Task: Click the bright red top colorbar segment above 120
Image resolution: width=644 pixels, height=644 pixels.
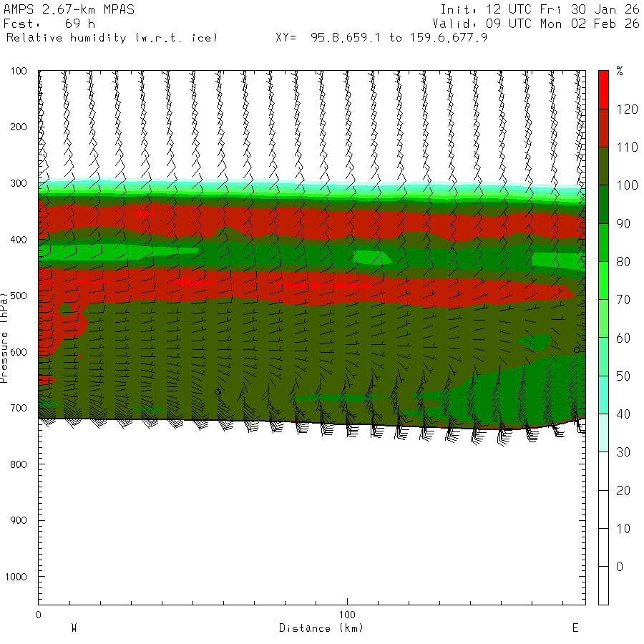Action: (603, 89)
